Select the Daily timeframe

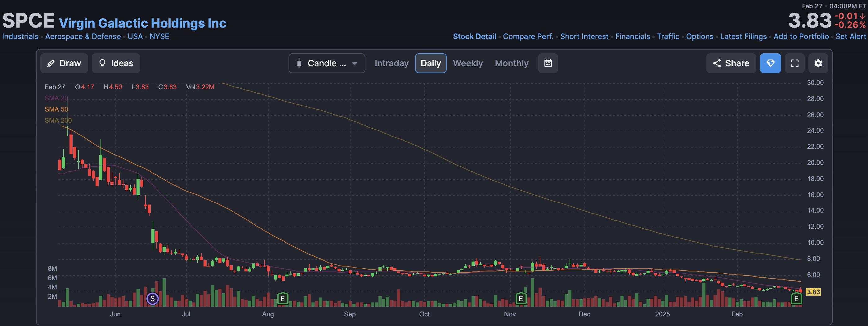(431, 63)
